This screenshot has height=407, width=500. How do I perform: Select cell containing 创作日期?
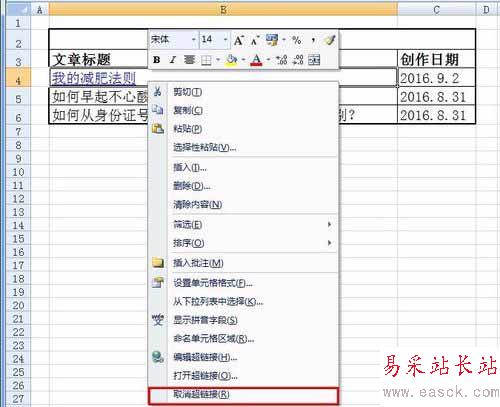tap(436, 59)
